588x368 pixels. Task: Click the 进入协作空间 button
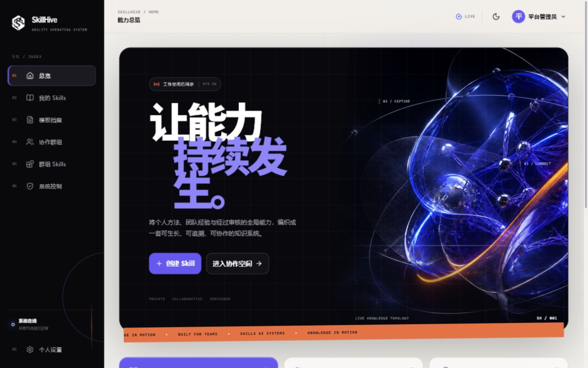(x=238, y=263)
